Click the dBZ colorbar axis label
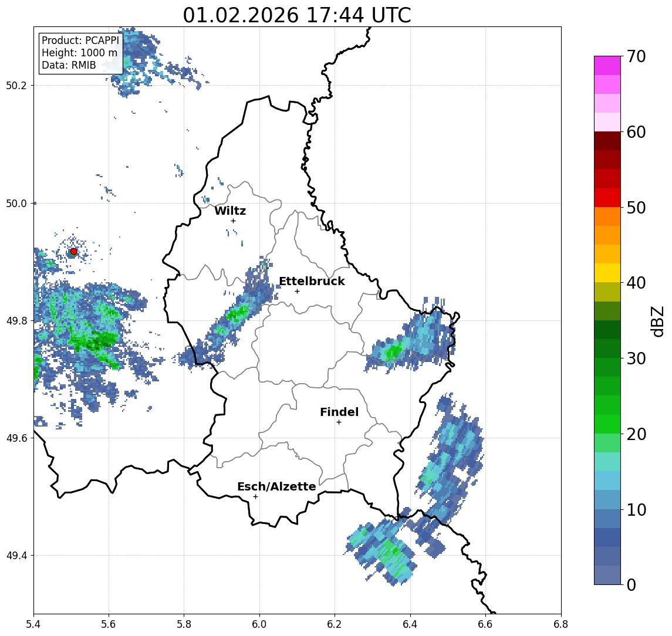 coord(657,321)
